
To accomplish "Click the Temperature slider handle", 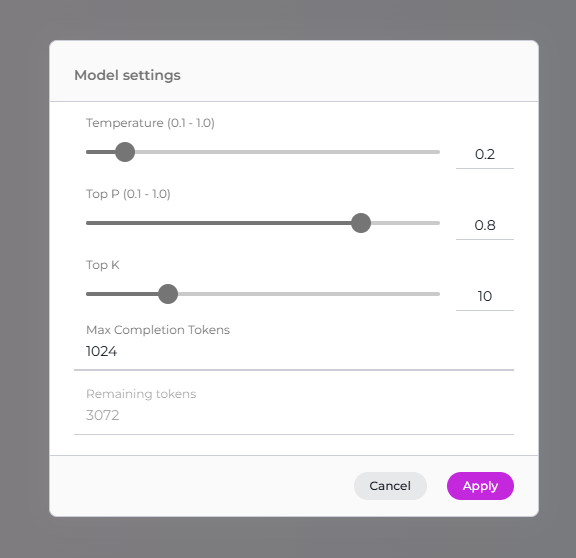I will pos(125,152).
